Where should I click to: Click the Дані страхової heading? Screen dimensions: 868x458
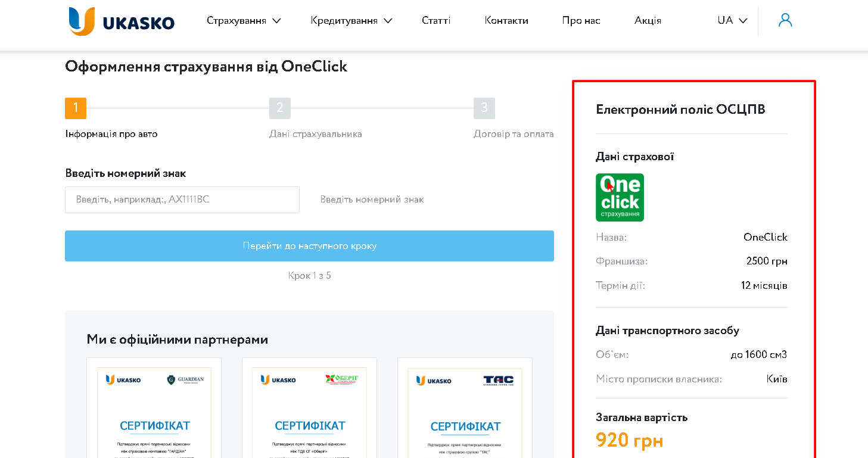634,157
